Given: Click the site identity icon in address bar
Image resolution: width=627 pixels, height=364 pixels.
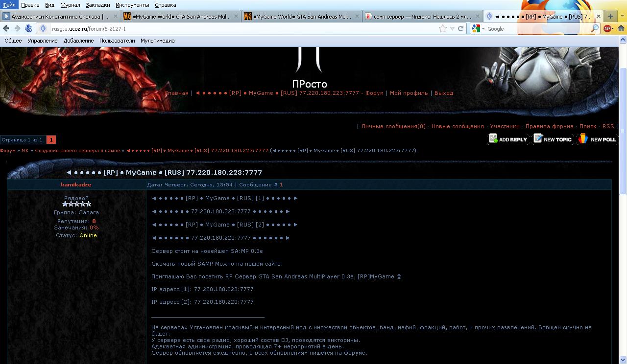Looking at the screenshot, I should click(x=43, y=29).
